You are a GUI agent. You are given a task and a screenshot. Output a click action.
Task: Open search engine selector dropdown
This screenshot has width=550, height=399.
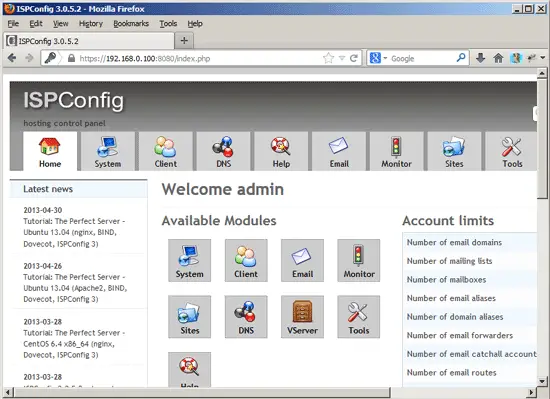click(385, 58)
